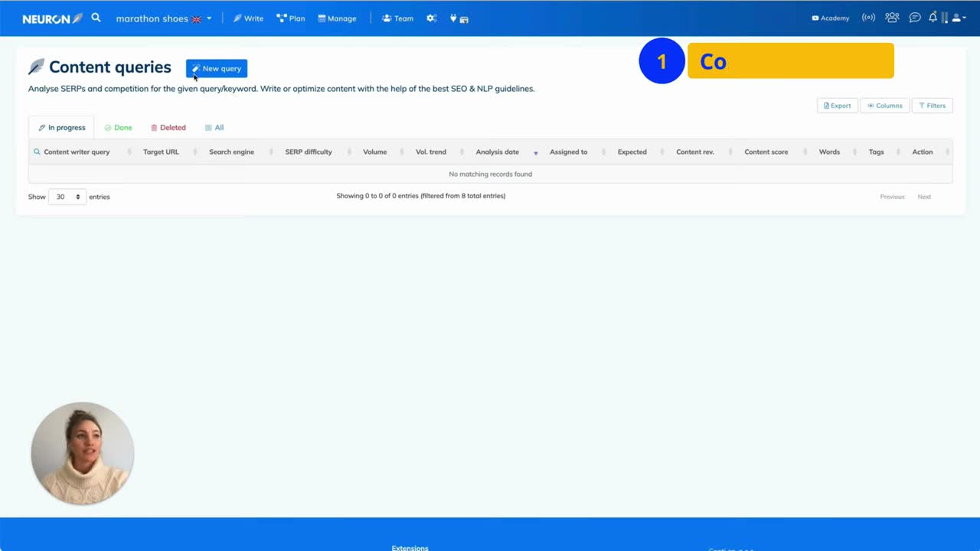Expand the marathon shoes project dropdown
Viewport: 980px width, 551px height.
pos(164,18)
